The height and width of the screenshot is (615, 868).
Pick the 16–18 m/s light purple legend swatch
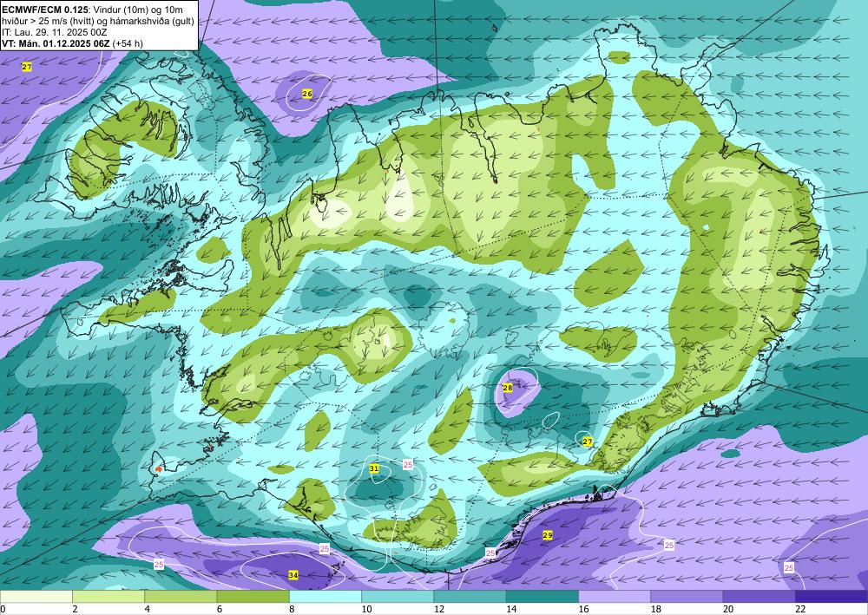(x=615, y=597)
